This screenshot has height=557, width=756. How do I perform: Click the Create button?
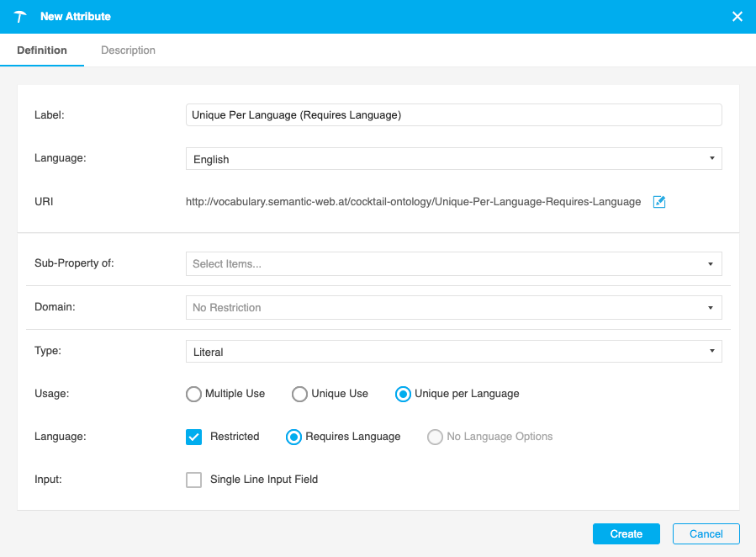626,533
